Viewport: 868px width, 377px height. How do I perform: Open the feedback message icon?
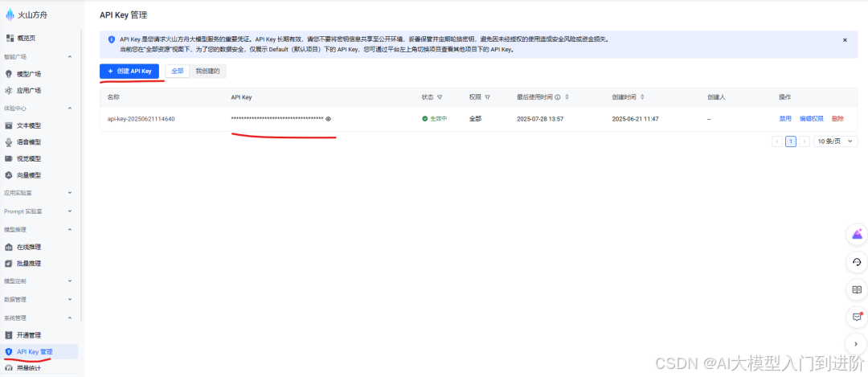click(x=857, y=318)
